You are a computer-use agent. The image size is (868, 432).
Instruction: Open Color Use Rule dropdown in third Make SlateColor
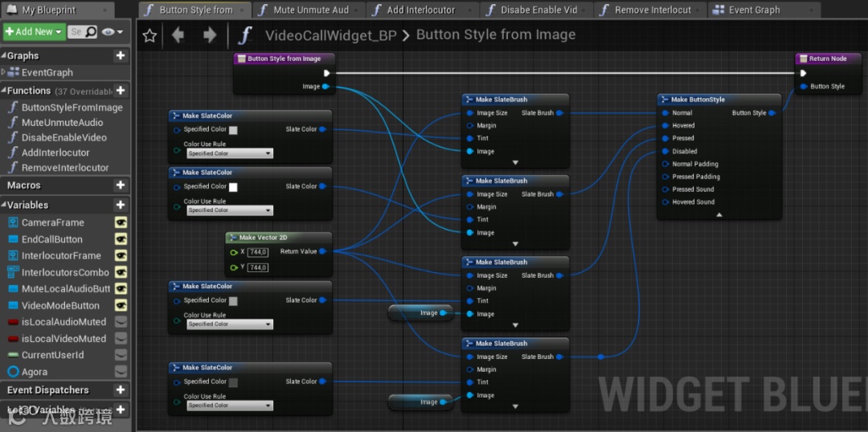click(230, 324)
